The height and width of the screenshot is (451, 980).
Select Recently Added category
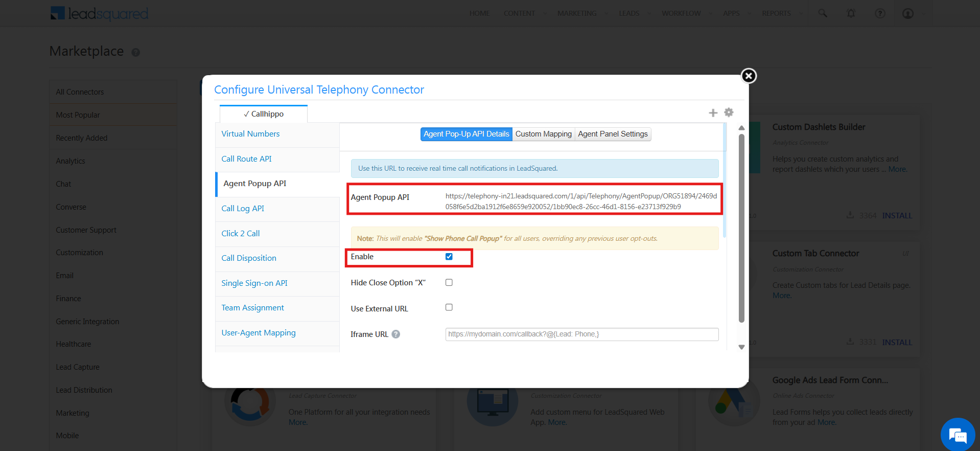(113, 138)
